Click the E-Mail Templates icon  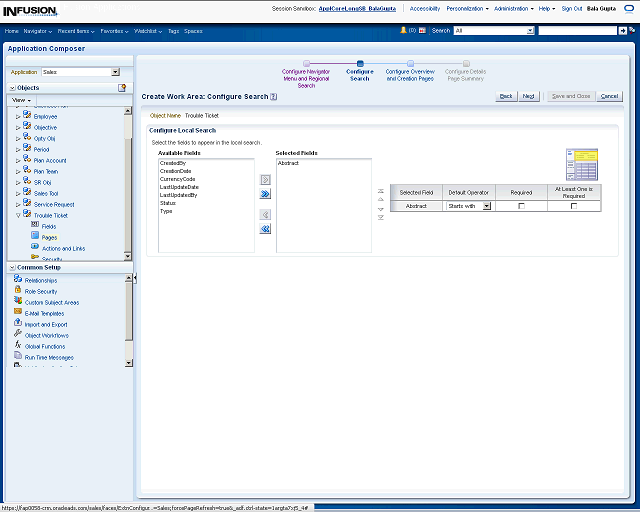pos(18,313)
